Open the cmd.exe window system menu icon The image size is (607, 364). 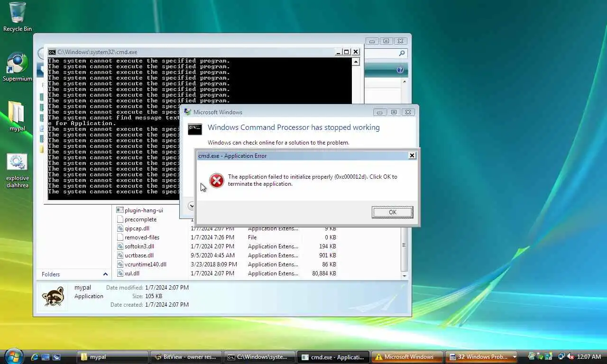[52, 52]
